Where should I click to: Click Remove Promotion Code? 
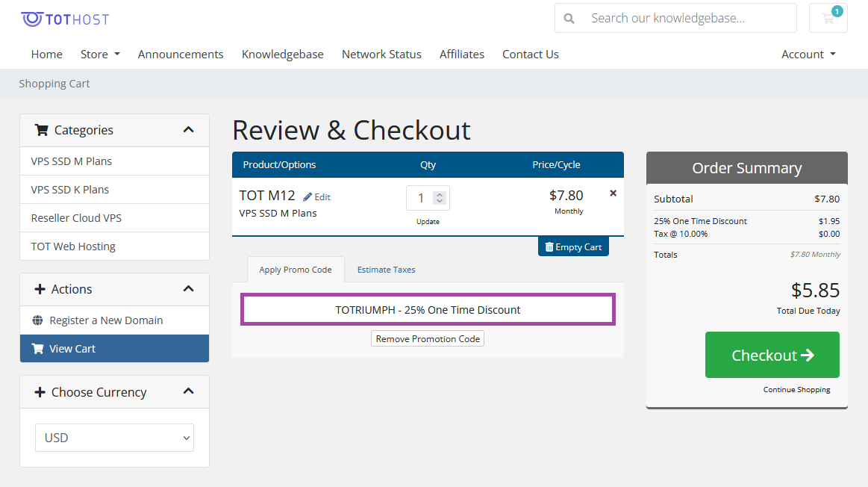tap(427, 338)
